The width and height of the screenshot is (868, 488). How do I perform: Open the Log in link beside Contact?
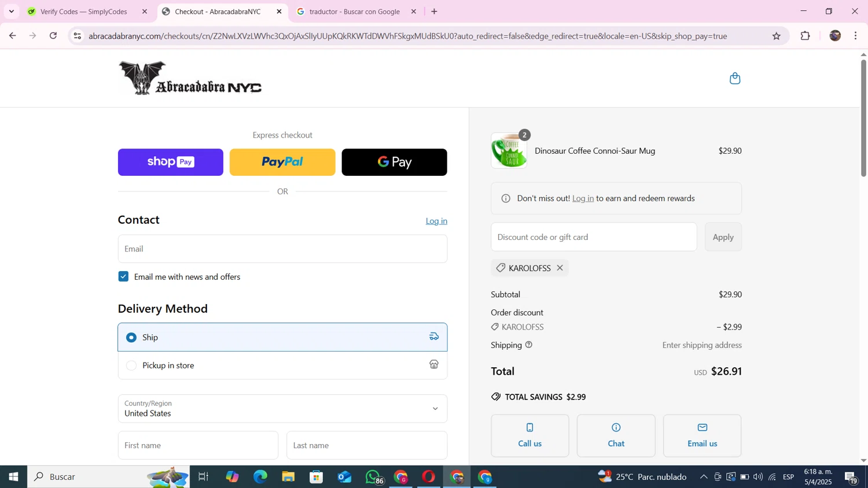(436, 221)
